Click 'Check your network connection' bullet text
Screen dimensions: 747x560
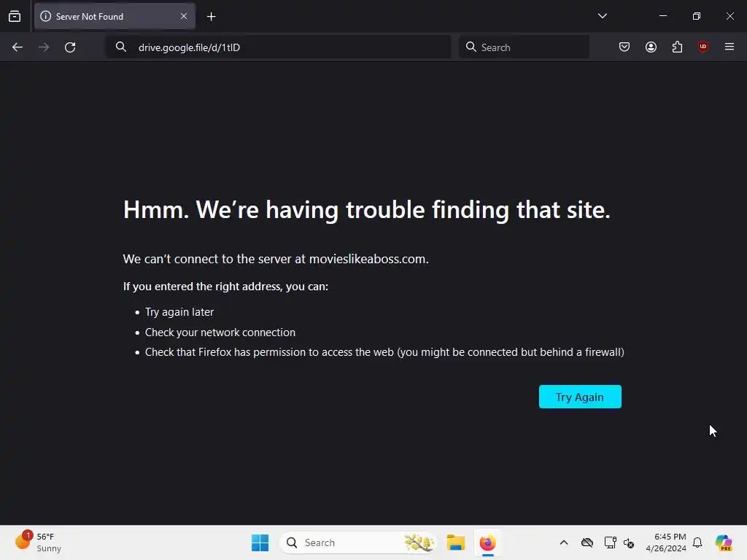pyautogui.click(x=220, y=332)
